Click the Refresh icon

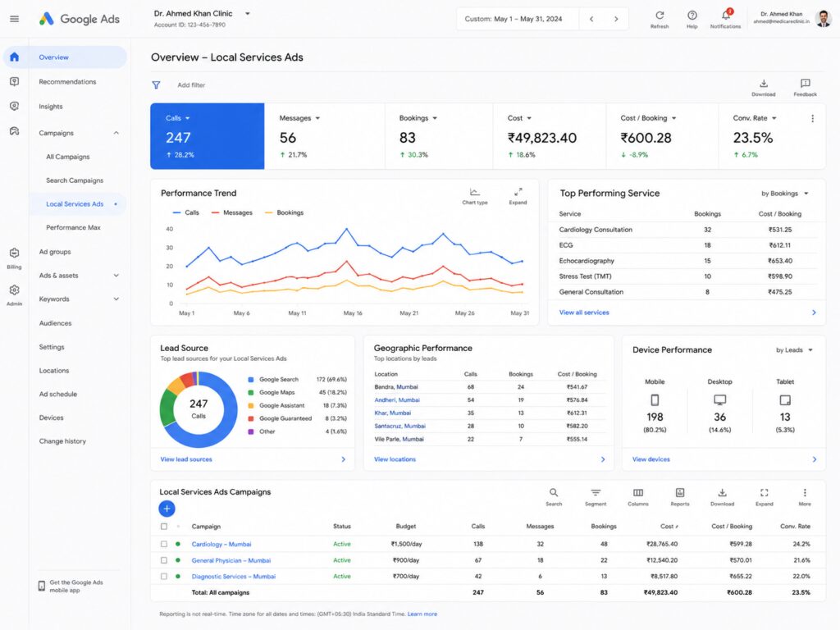tap(660, 16)
